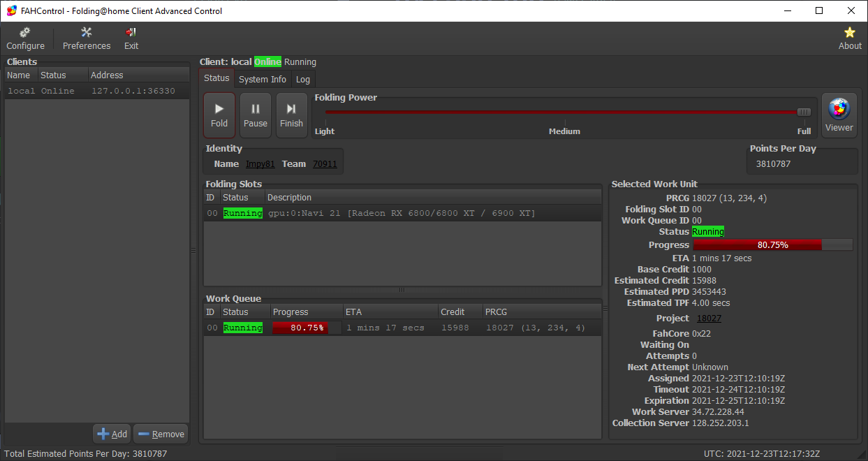The image size is (868, 461).
Task: Click the Exit toolbar icon
Action: point(131,38)
